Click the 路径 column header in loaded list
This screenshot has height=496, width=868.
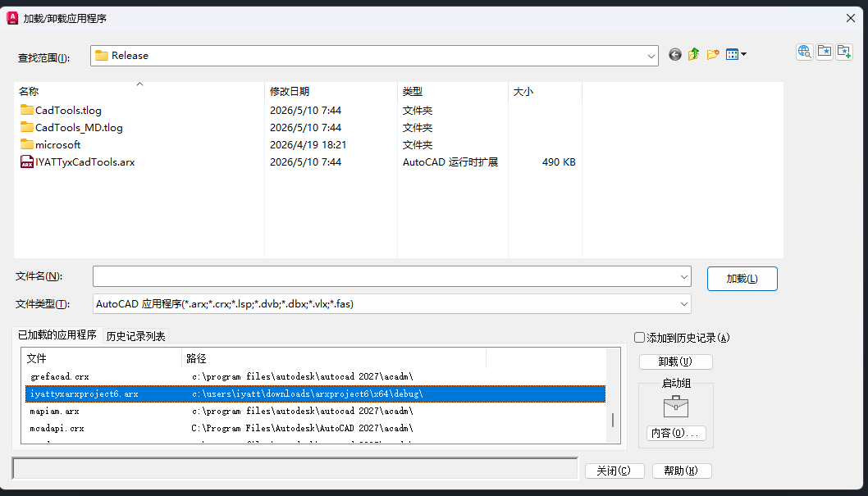tap(334, 358)
